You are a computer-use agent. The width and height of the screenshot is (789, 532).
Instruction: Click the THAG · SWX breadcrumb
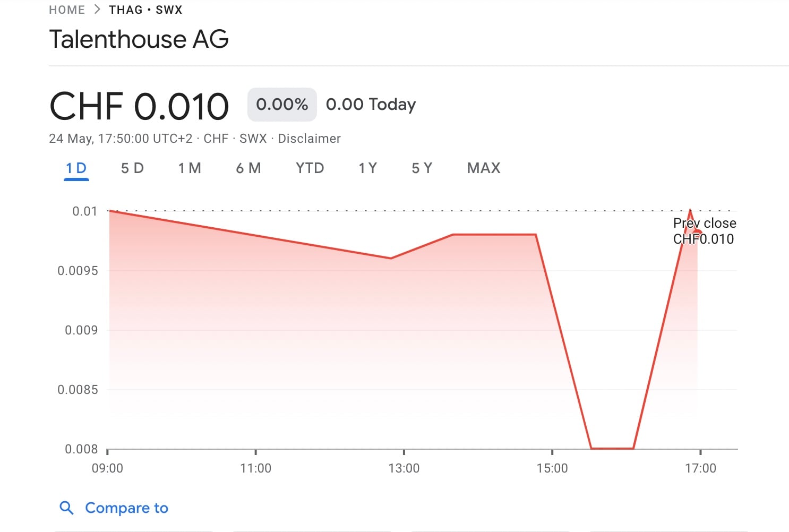coord(145,10)
